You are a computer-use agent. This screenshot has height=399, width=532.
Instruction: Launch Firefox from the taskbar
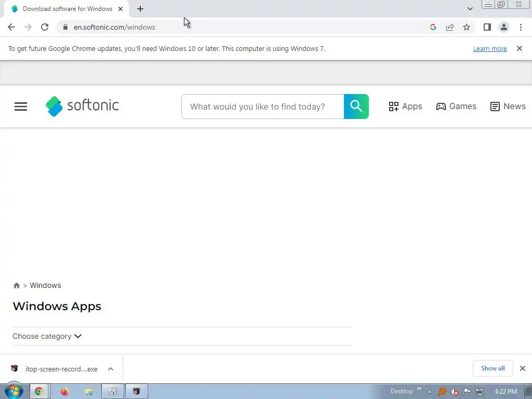(x=64, y=392)
